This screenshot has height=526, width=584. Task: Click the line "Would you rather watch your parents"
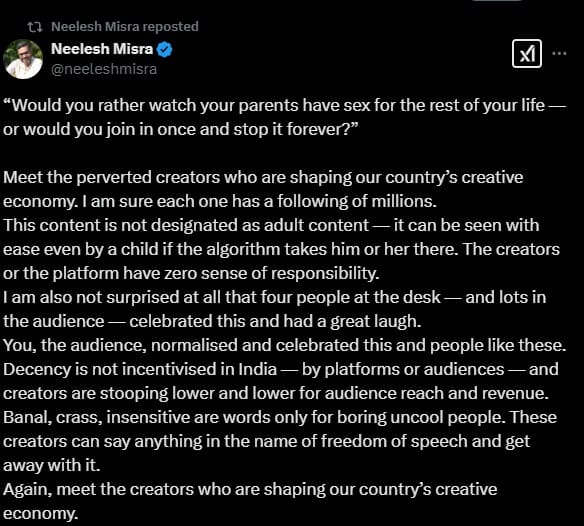285,106
